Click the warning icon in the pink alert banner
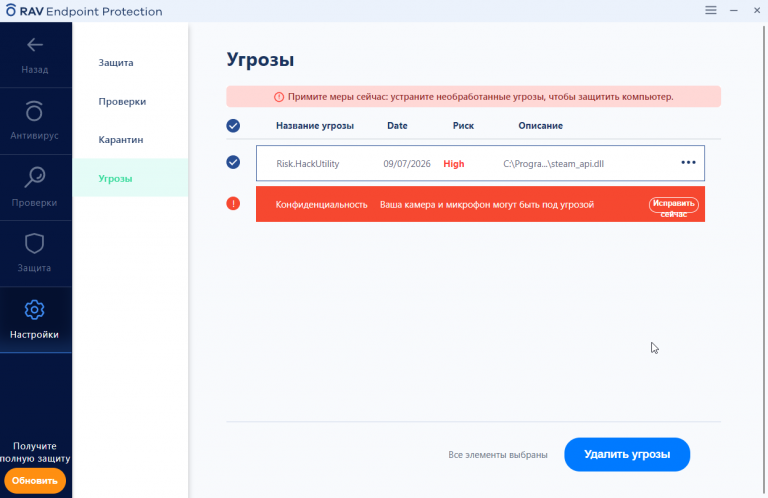 pyautogui.click(x=279, y=97)
